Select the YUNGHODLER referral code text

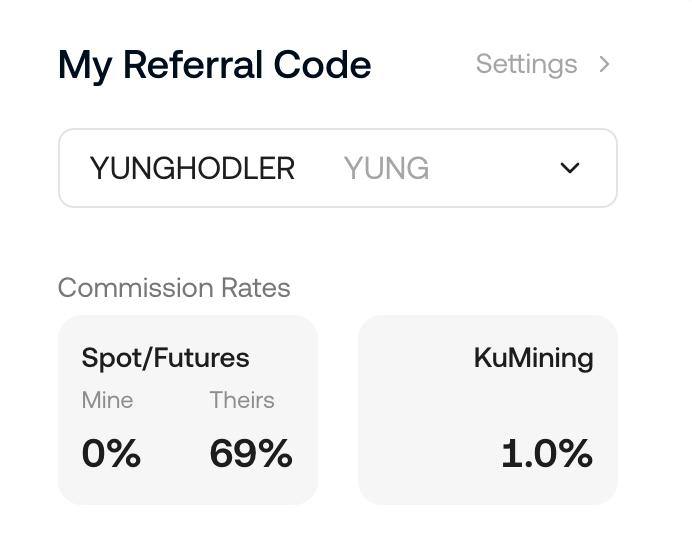click(192, 168)
